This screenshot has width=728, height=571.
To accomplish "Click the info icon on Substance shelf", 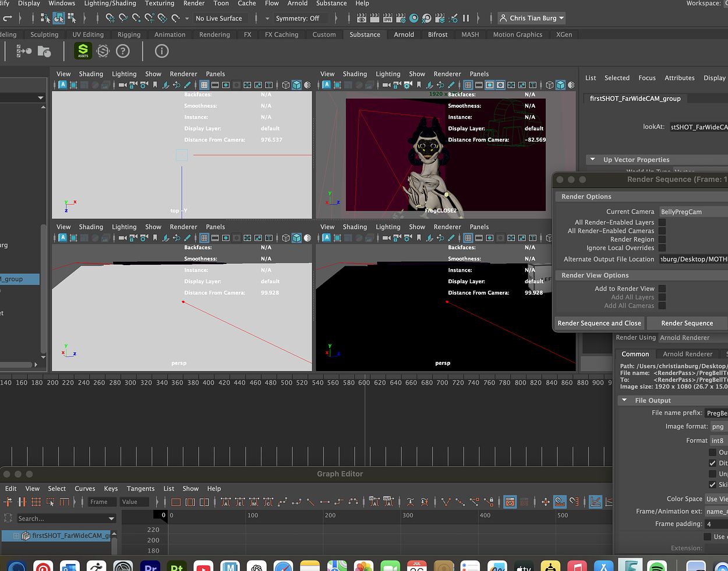I will (161, 51).
